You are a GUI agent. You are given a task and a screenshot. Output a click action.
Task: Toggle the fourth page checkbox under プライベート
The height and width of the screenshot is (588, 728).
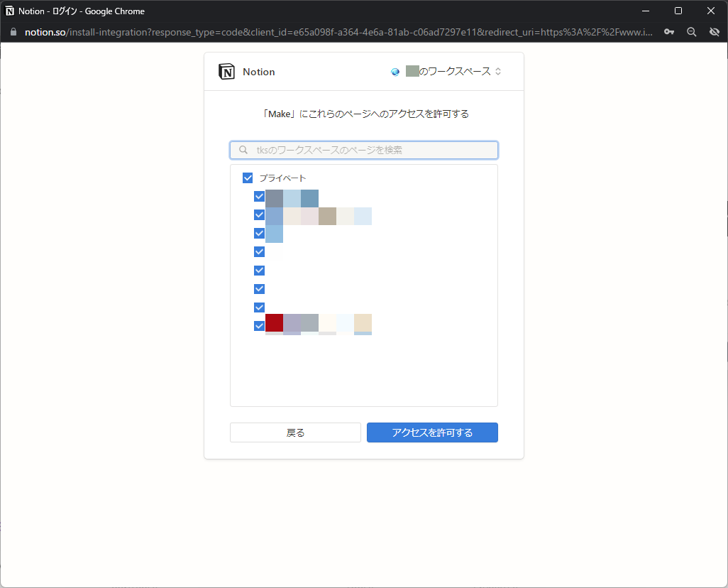pos(259,252)
